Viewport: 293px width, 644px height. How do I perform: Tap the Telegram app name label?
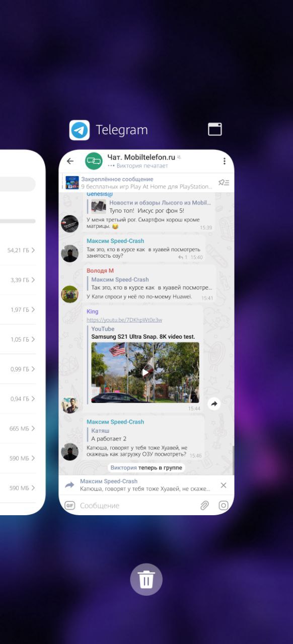click(122, 130)
